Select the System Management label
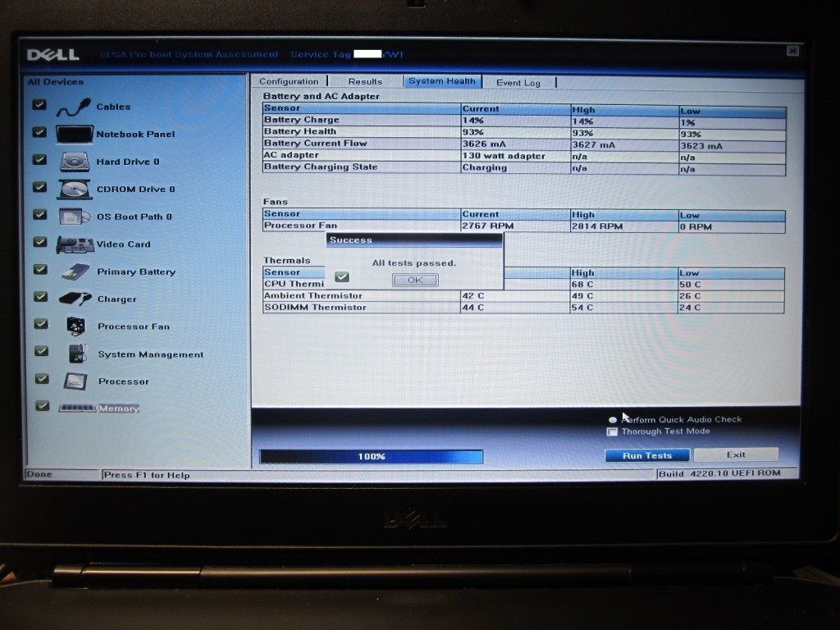This screenshot has height=630, width=840. [151, 354]
